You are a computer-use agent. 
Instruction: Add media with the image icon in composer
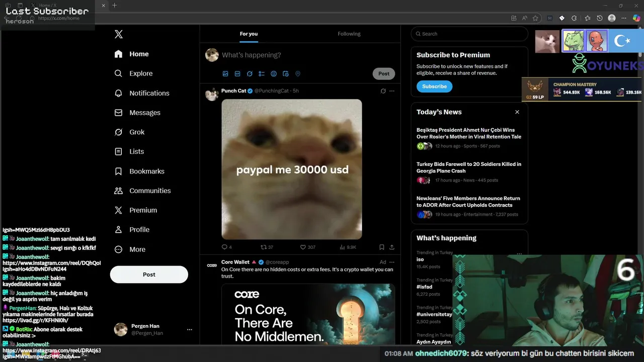coord(225,74)
